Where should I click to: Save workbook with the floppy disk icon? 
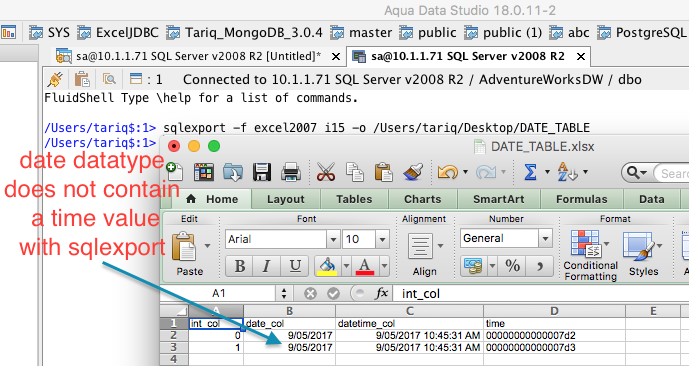point(262,172)
